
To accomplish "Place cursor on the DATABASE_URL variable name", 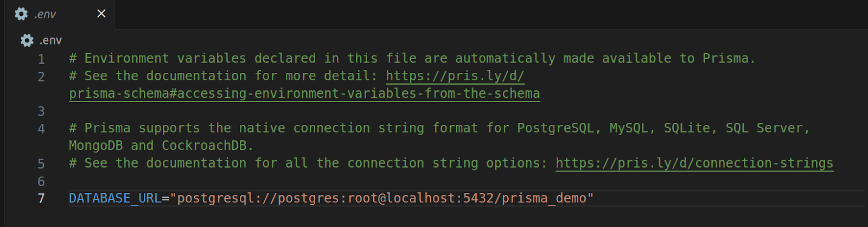I will coord(114,198).
